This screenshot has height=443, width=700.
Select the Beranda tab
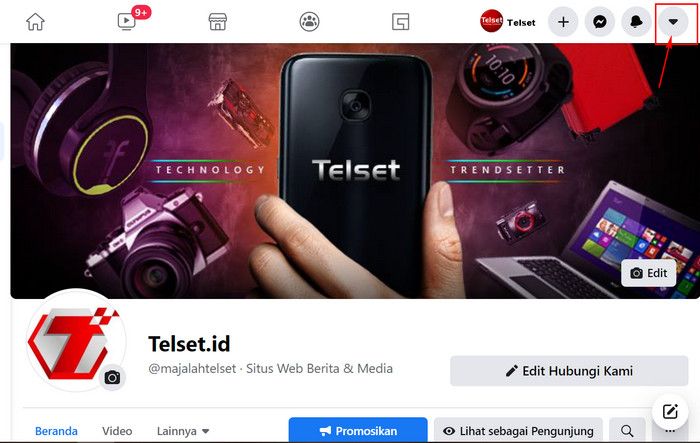pyautogui.click(x=56, y=431)
